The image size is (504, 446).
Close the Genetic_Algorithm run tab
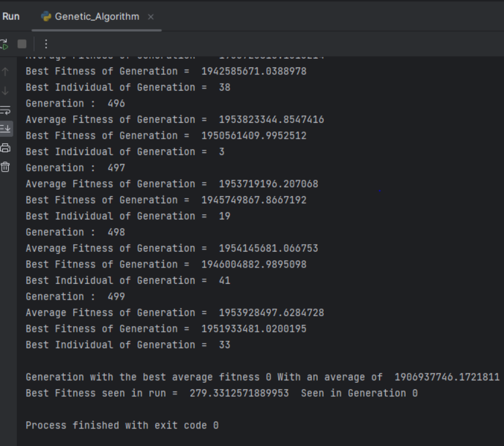[150, 18]
